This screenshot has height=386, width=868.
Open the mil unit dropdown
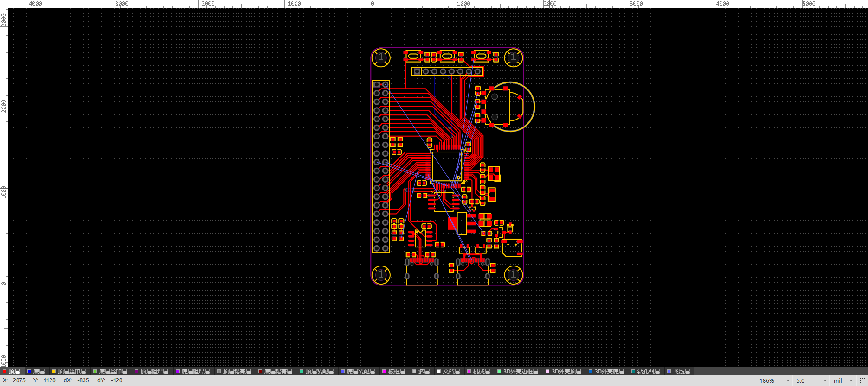(x=843, y=380)
